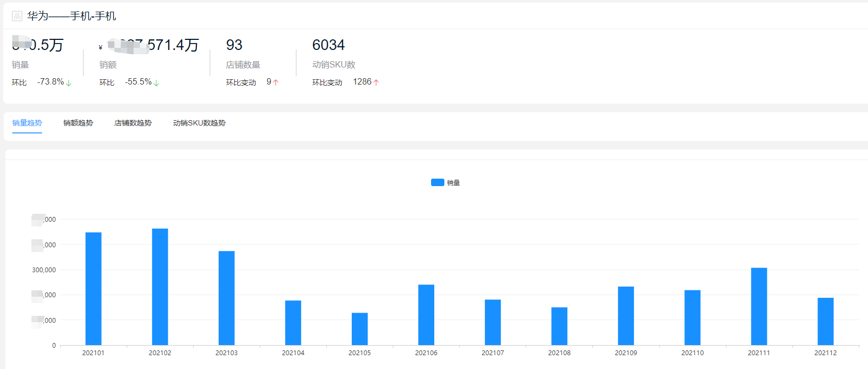868x369 pixels.
Task: Switch to the 销量趋势 tab
Action: (x=27, y=123)
